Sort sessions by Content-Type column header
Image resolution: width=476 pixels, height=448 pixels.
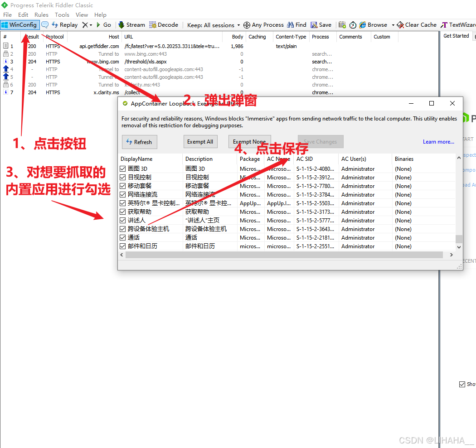[x=291, y=37]
